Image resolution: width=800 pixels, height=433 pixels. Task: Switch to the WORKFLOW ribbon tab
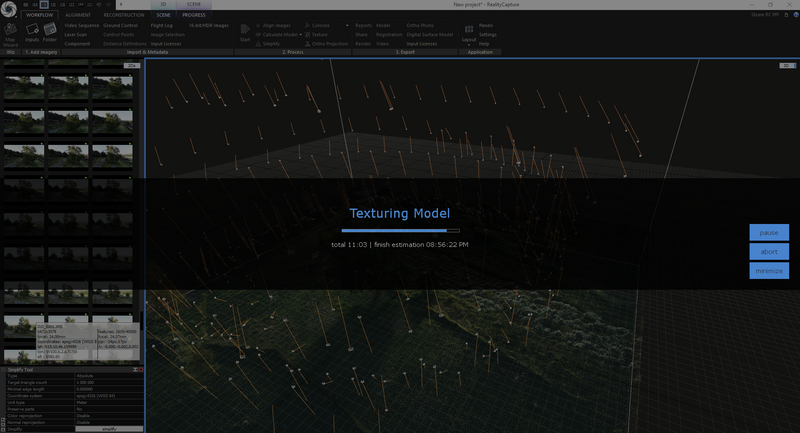point(39,15)
